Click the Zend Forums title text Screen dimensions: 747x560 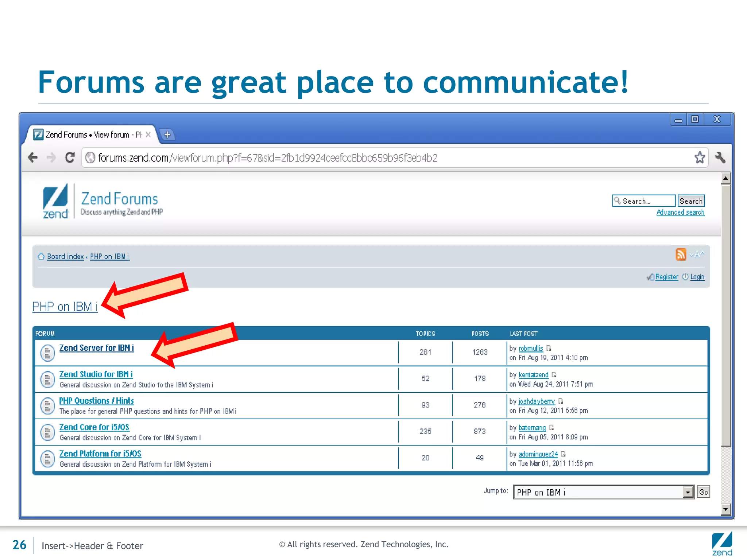pos(119,199)
